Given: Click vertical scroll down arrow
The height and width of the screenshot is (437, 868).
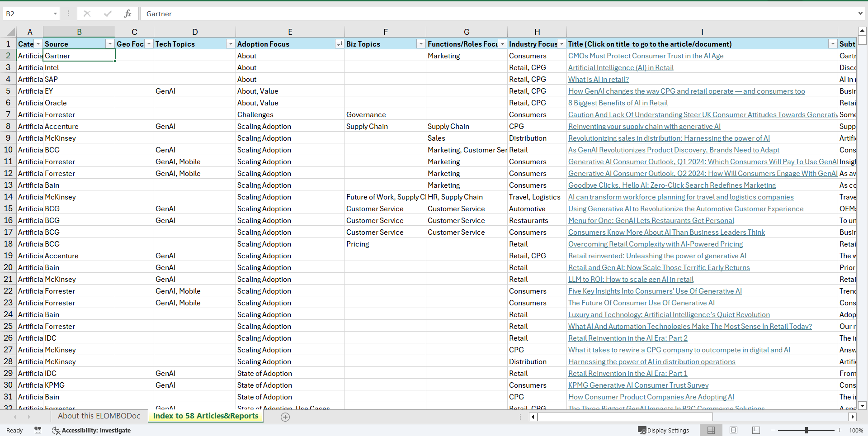Looking at the screenshot, I should 862,406.
